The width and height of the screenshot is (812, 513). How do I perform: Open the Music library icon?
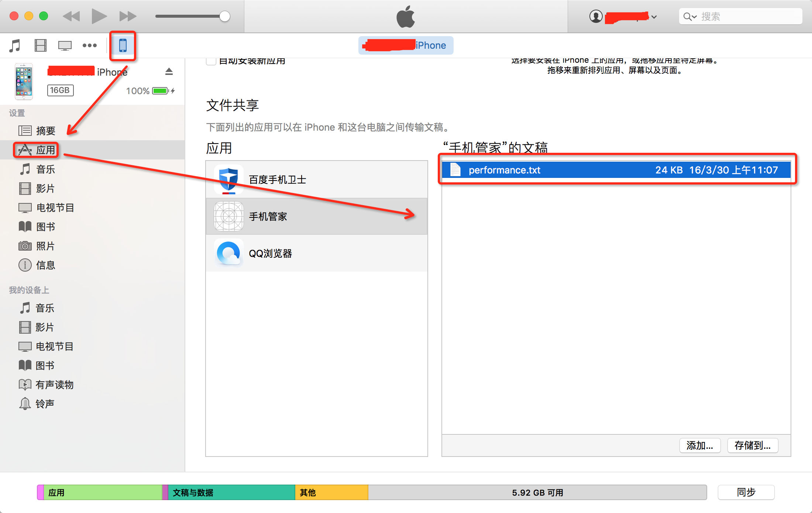coord(15,45)
